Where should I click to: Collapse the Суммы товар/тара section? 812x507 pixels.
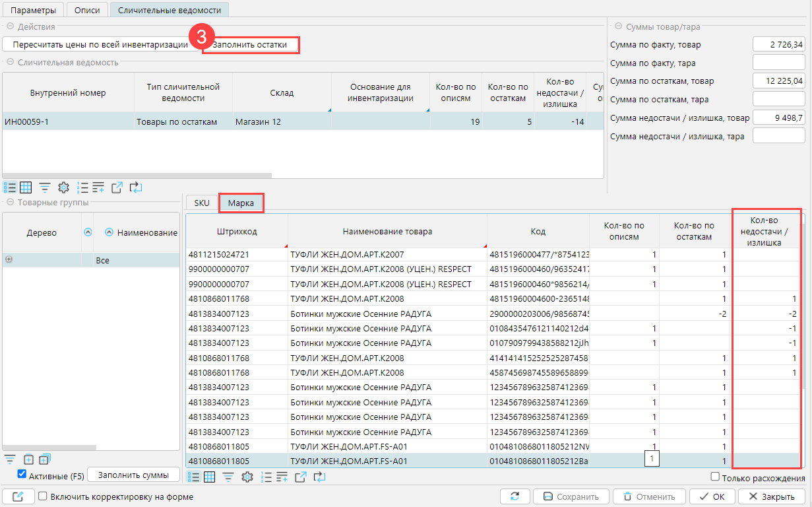[x=619, y=26]
